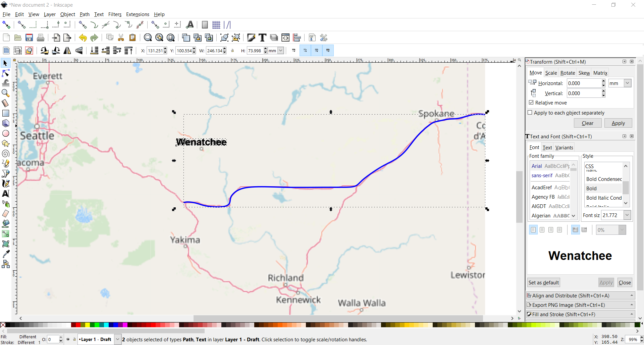Screen dimensions: 644x345
Task: Toggle the width-height lock ratio
Action: tap(233, 51)
